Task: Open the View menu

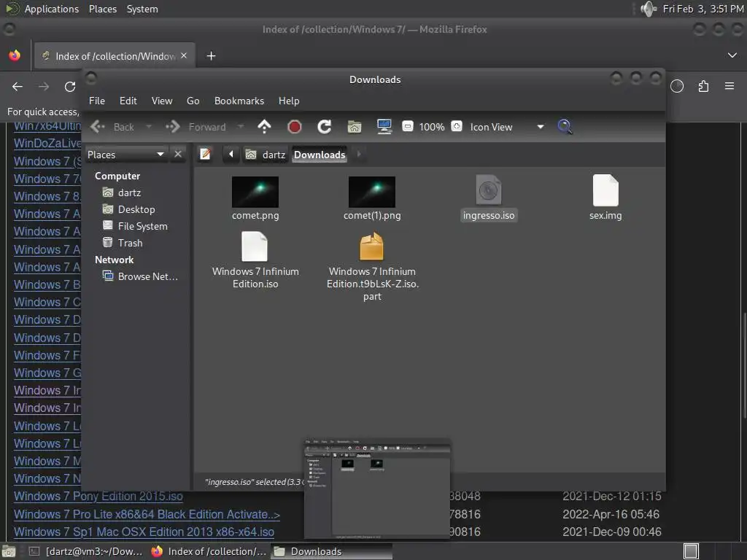Action: tap(162, 101)
